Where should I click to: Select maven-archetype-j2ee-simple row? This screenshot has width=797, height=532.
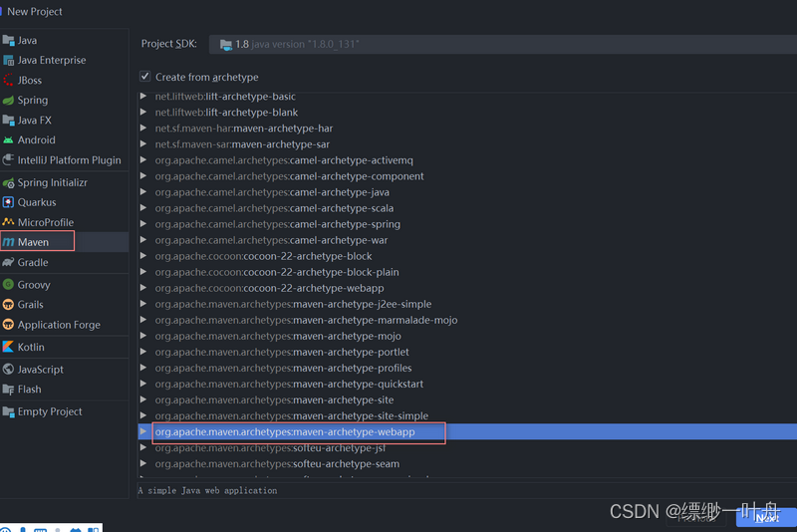467,304
